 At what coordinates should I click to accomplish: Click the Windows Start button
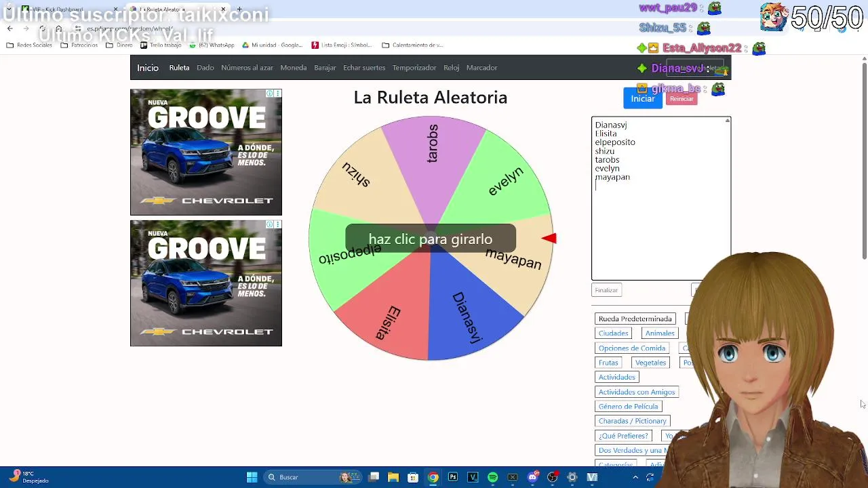(x=252, y=477)
